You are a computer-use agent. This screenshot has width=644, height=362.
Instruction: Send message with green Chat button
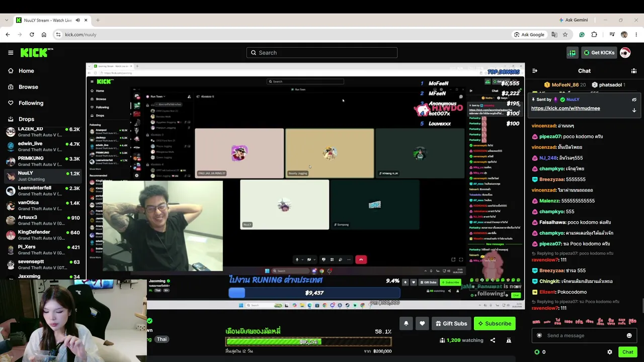(x=627, y=352)
